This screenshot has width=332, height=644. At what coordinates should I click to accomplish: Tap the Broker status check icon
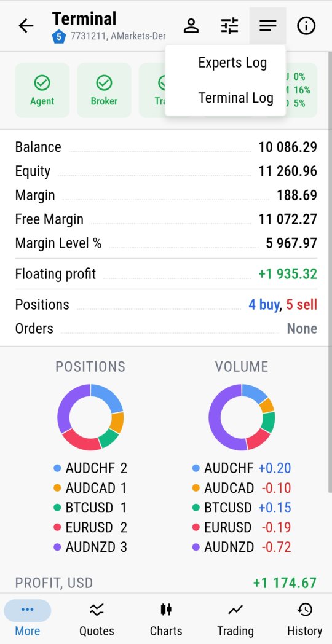[x=104, y=83]
